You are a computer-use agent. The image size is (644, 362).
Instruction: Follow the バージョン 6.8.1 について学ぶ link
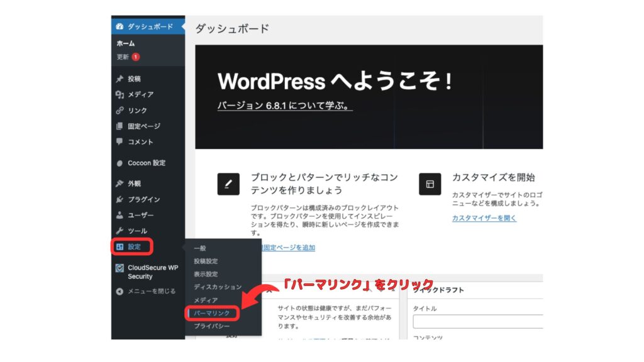[285, 106]
